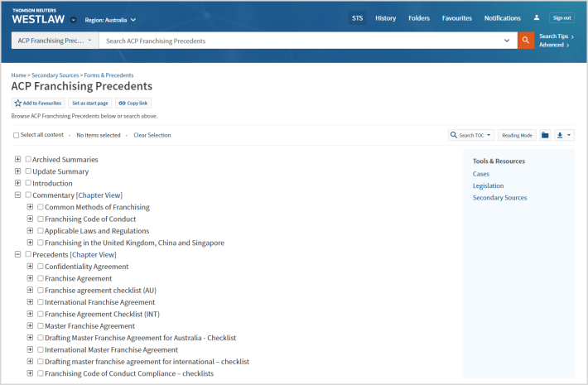
Task: Check the Franchising Code of Conduct checkbox
Action: pyautogui.click(x=41, y=219)
